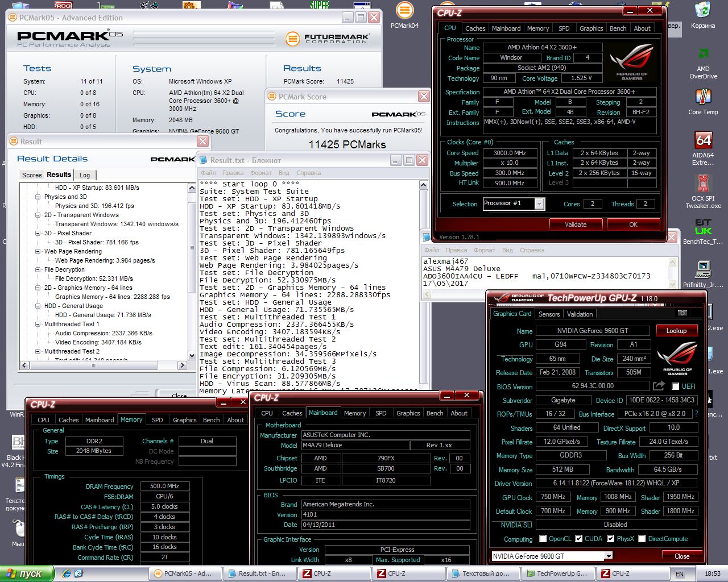Viewport: 728px width, 582px height.
Task: Select the Video Encoding: 3407.184 KB/s row
Action: coord(98,342)
